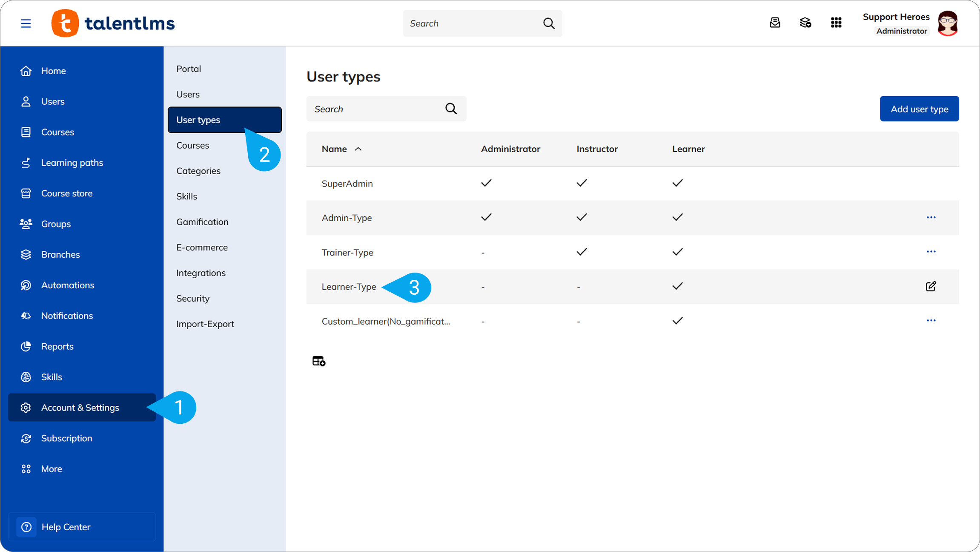Open the Support Heroes profile avatar

(948, 23)
